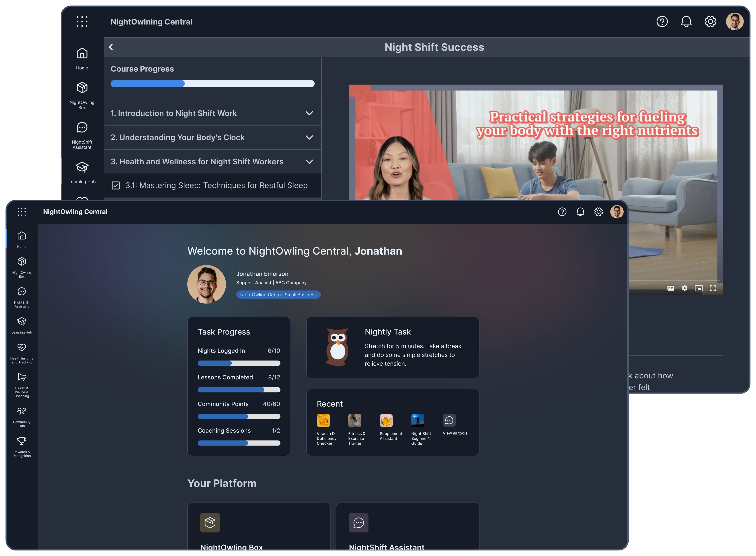Click View all tools
Screen dimensions: 756x556
click(x=455, y=425)
